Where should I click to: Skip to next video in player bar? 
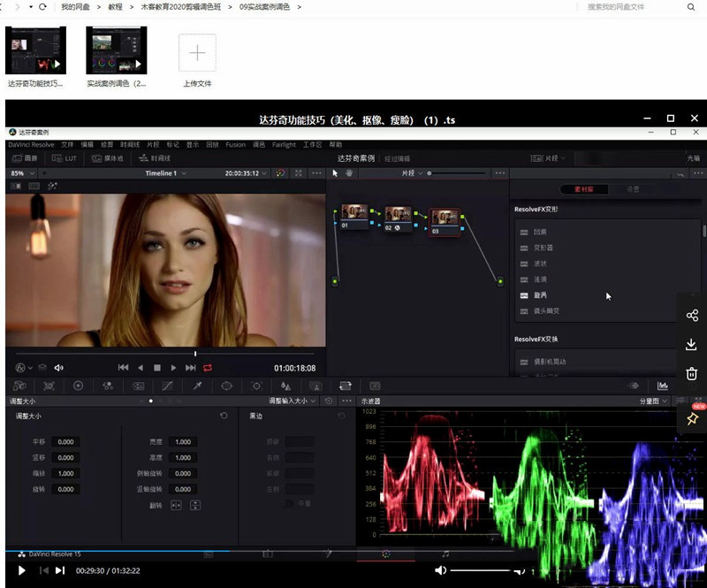tap(60, 570)
